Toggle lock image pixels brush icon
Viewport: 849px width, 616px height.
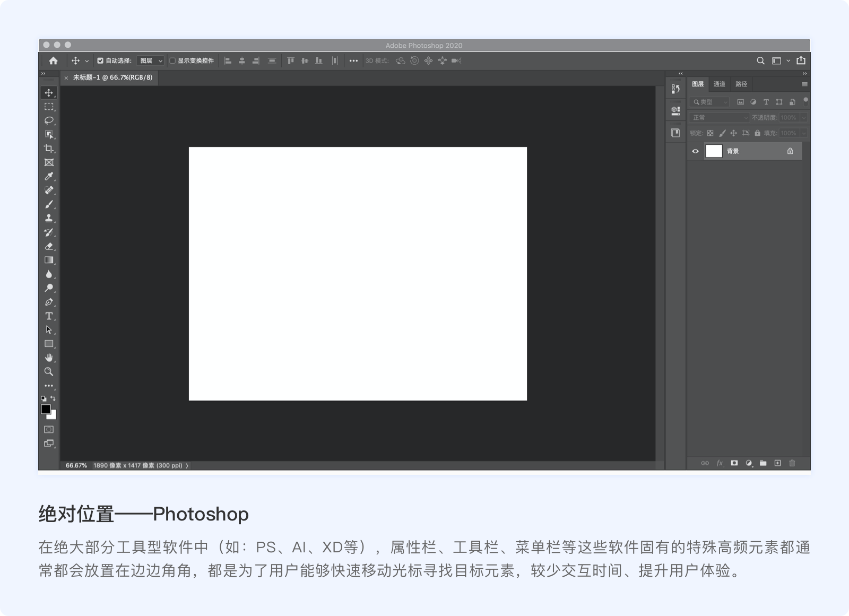coord(722,133)
